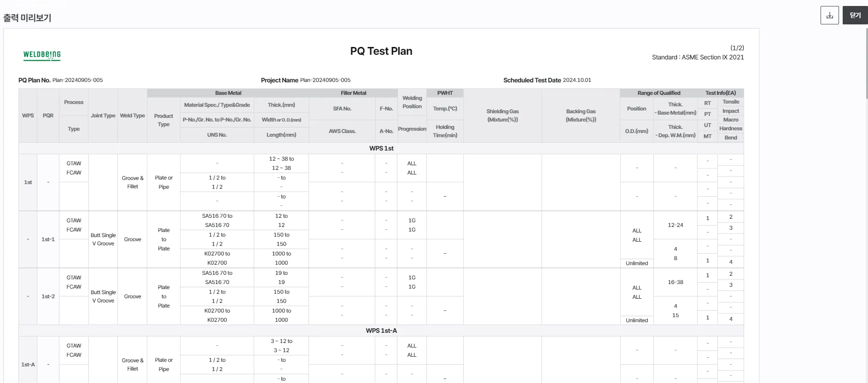The image size is (868, 383).
Task: Click the 출력 미리보기 heading
Action: pyautogui.click(x=27, y=18)
